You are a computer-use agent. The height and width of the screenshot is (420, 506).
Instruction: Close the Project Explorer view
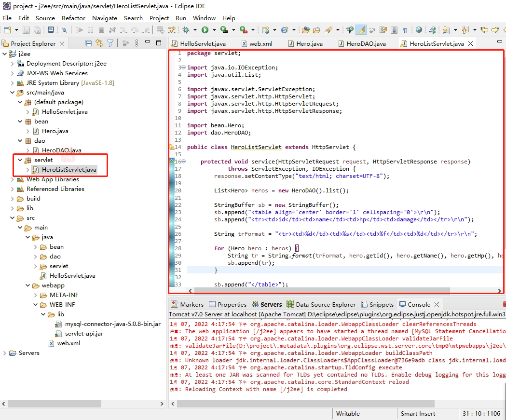pos(62,43)
